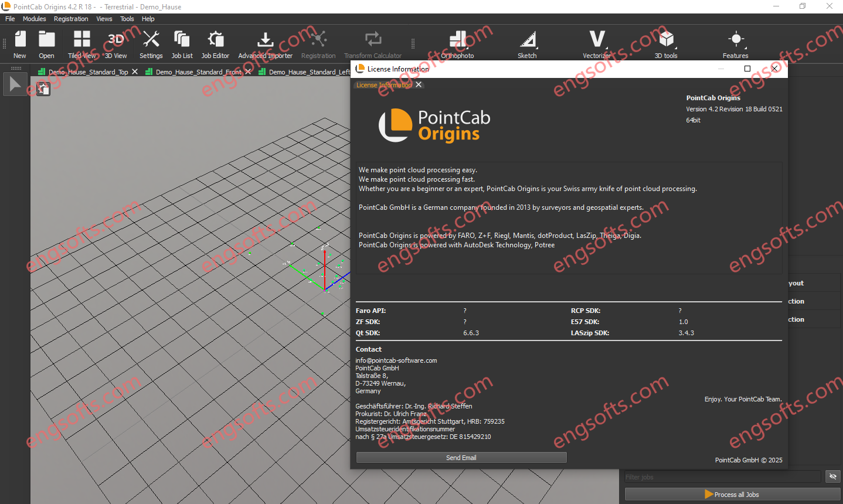Click the PointCab Origins logo in dialog
Image resolution: width=843 pixels, height=504 pixels.
(x=434, y=125)
